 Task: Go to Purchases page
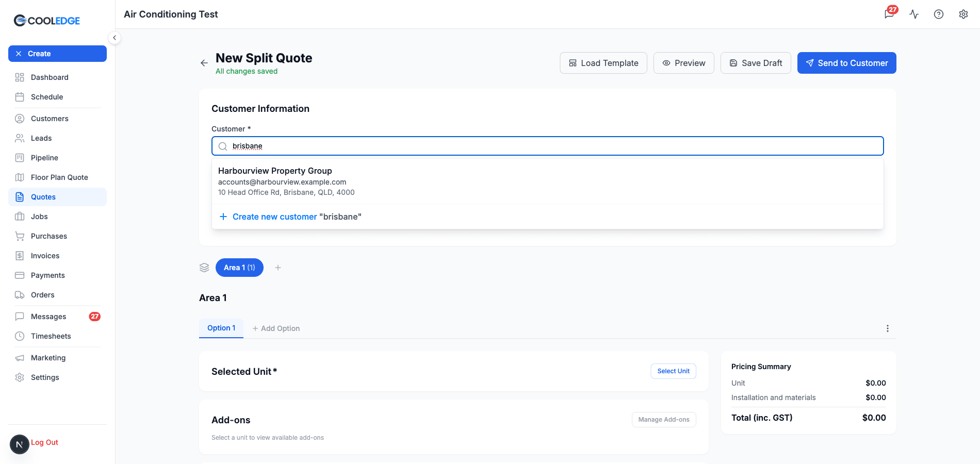[57, 236]
